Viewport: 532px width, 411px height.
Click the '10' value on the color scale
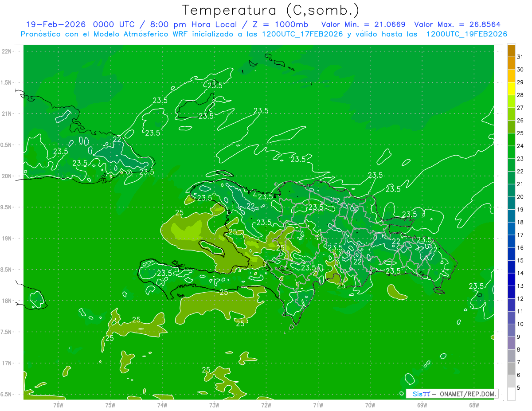pos(520,324)
